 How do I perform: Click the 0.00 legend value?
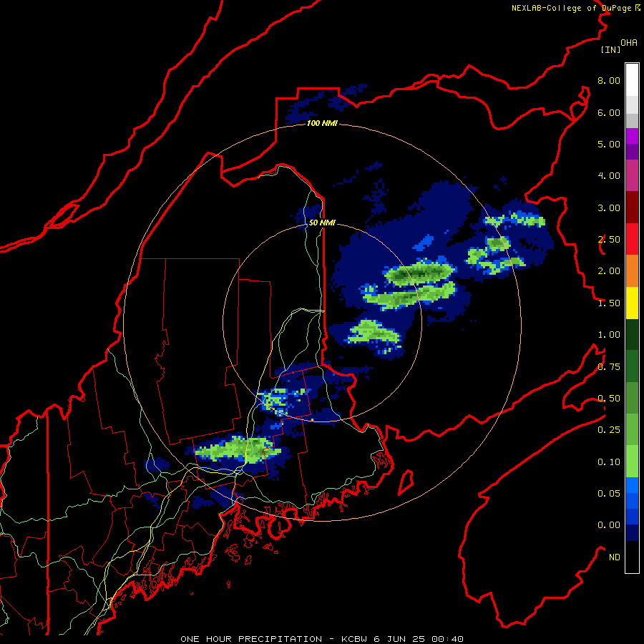[x=609, y=525]
